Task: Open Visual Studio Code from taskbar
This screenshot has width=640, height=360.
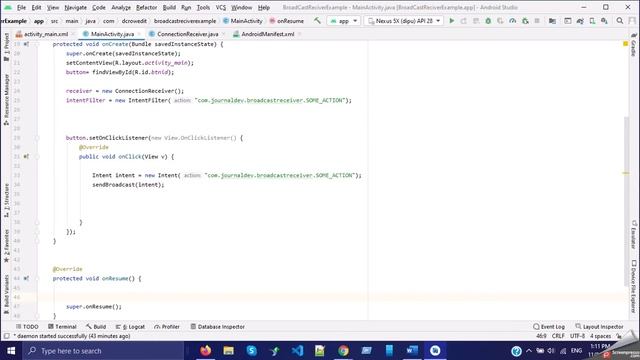Action: coord(298,351)
